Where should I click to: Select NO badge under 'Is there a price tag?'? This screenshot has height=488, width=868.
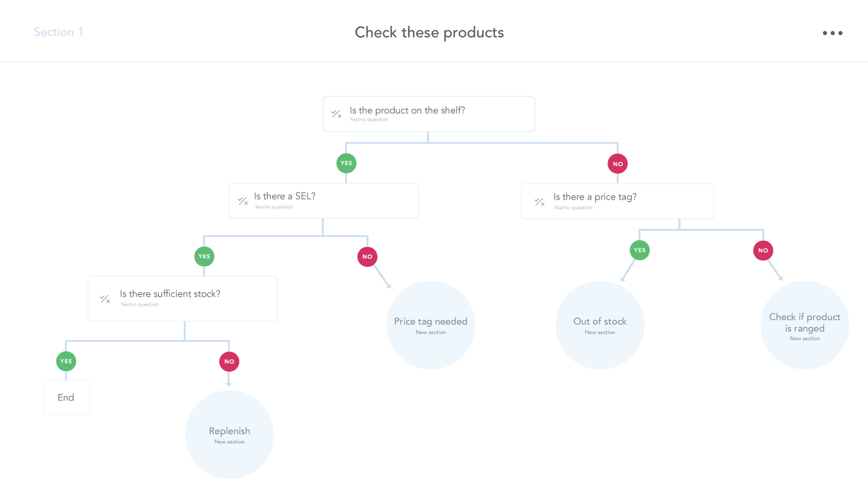(763, 250)
